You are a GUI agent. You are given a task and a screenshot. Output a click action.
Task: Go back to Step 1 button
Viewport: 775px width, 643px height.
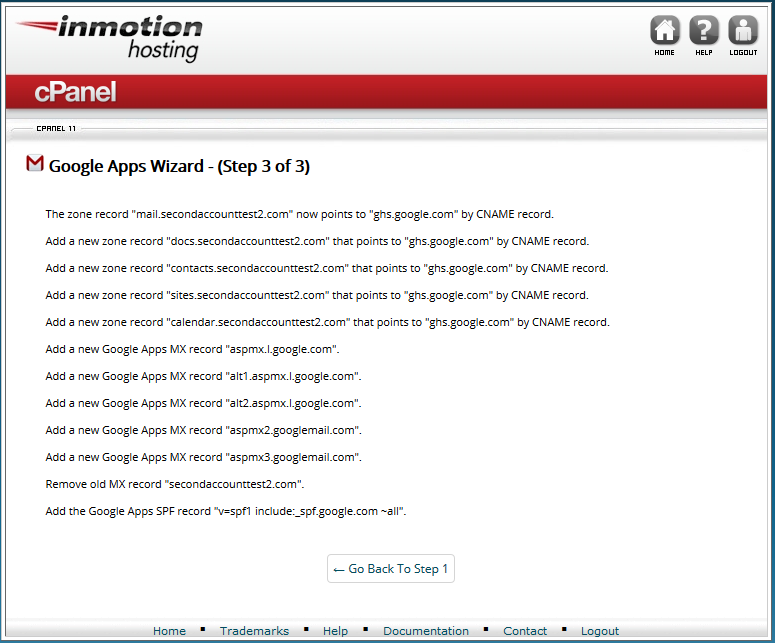[x=390, y=568]
